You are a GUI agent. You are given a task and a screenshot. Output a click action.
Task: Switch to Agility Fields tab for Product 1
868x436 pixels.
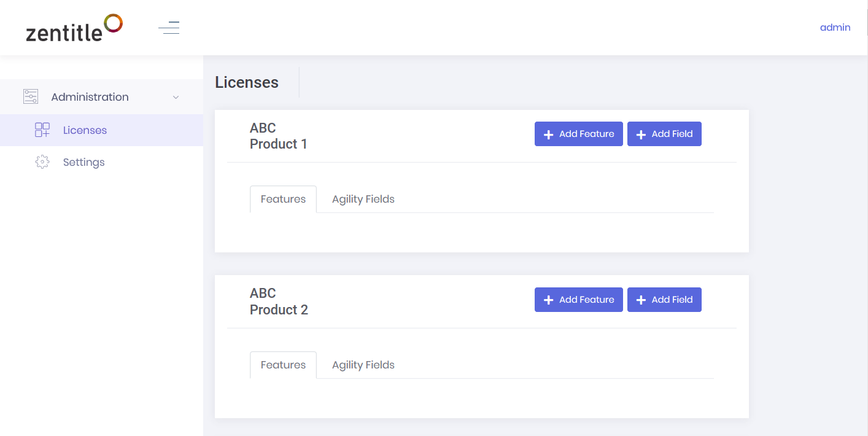363,199
